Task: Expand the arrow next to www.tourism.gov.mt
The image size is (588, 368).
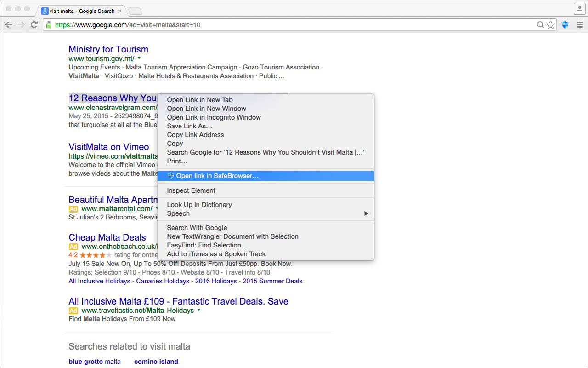Action: point(139,58)
